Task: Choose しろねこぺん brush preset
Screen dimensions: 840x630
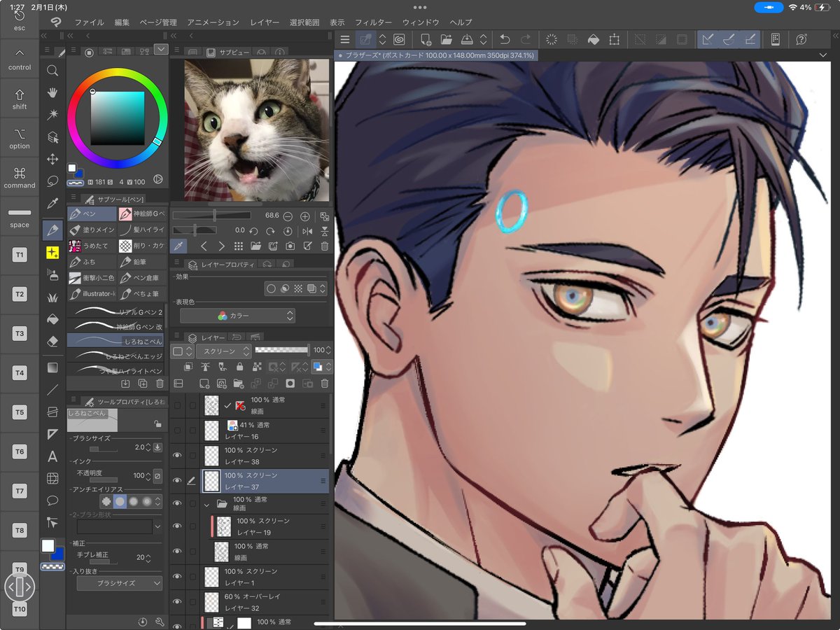Action: pos(116,341)
